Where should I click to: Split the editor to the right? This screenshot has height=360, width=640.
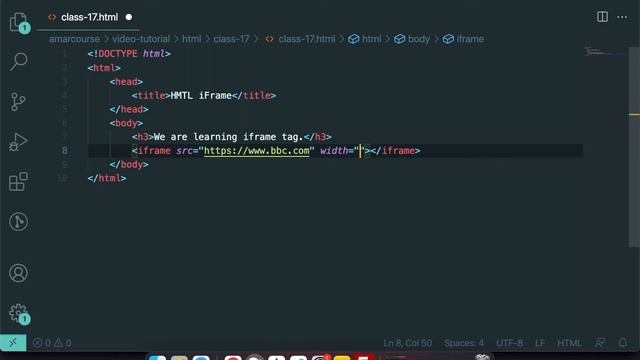[x=602, y=17]
